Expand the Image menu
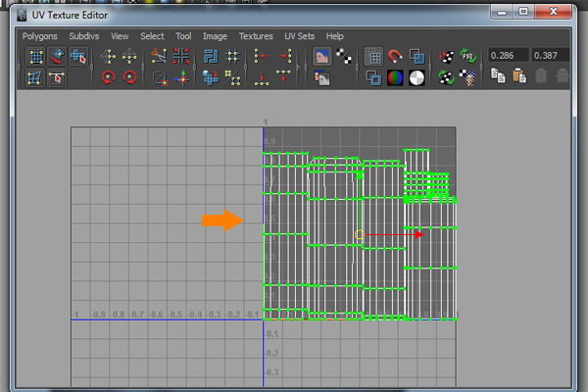Image resolution: width=588 pixels, height=392 pixels. (x=215, y=36)
